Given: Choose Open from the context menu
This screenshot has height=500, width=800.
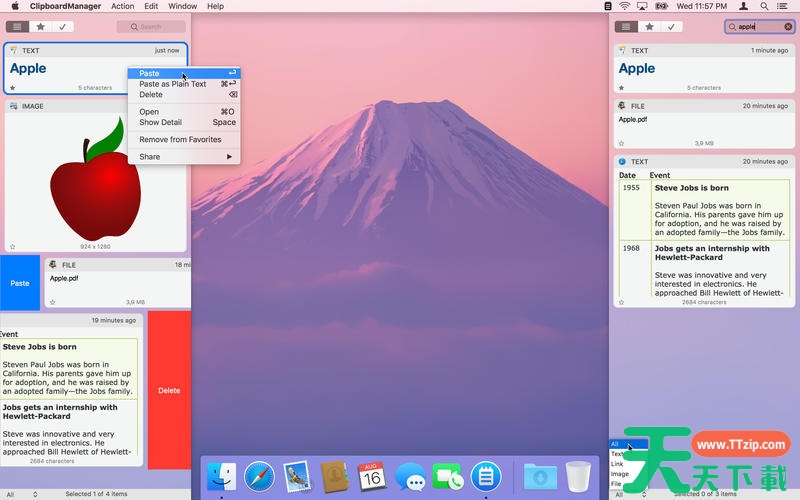Looking at the screenshot, I should coord(184,111).
